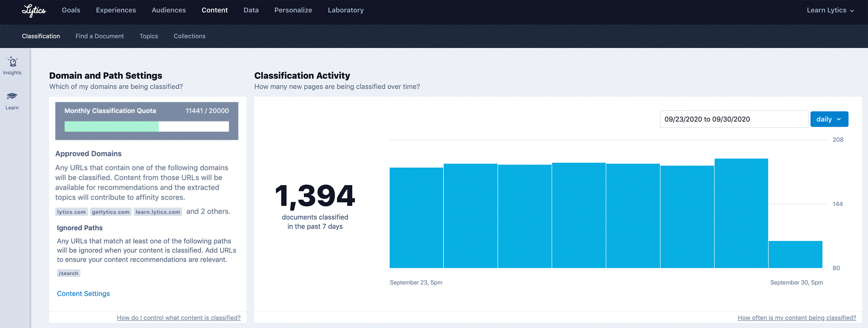Expand the daily interval dropdown

tap(829, 119)
